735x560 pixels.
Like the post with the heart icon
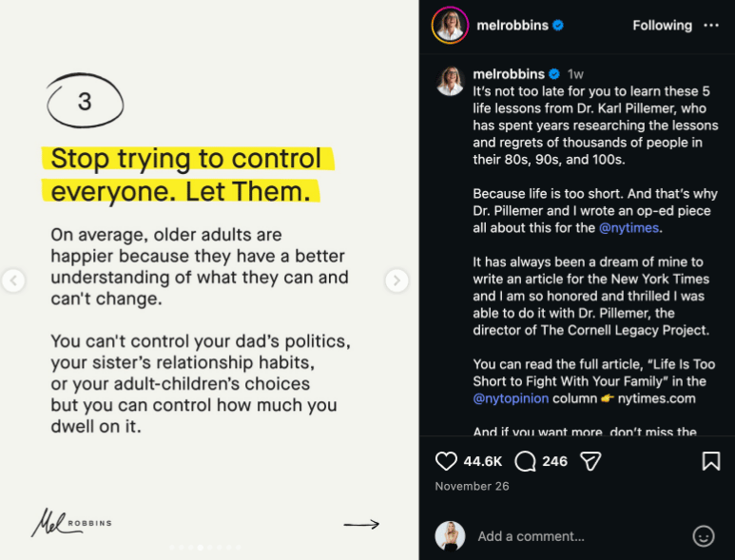[x=446, y=461]
